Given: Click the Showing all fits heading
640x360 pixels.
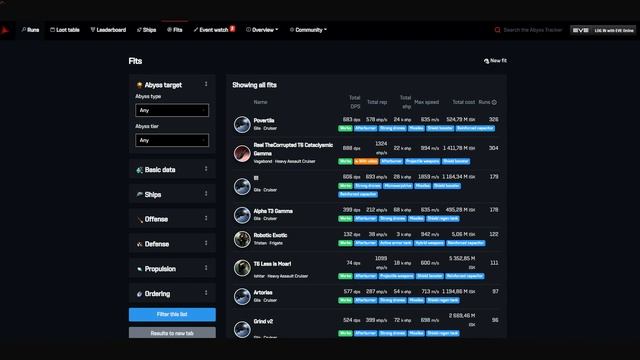Looking at the screenshot, I should 254,85.
